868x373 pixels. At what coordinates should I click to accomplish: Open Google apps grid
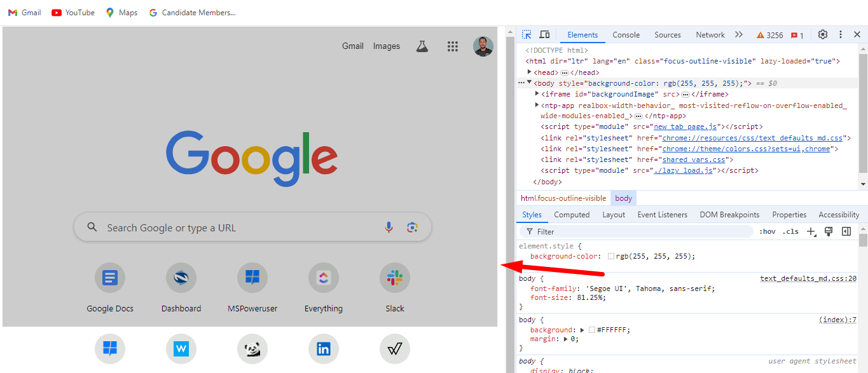coord(453,46)
